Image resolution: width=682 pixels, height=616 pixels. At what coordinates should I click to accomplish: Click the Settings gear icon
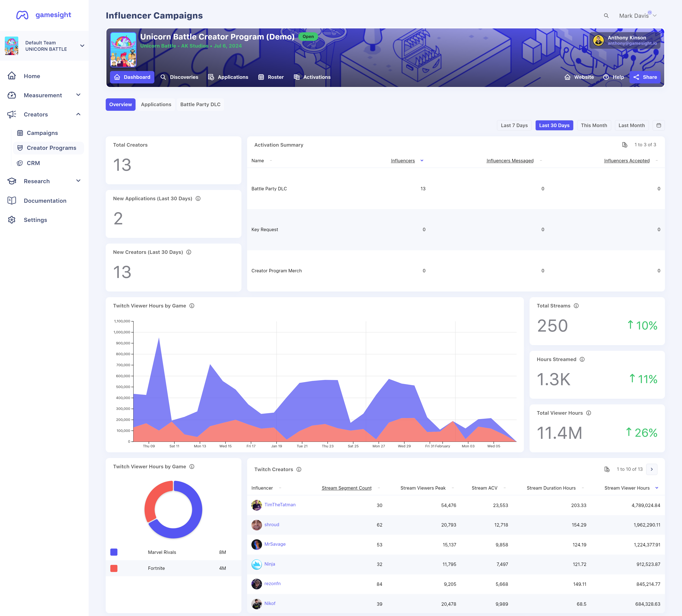coord(12,220)
